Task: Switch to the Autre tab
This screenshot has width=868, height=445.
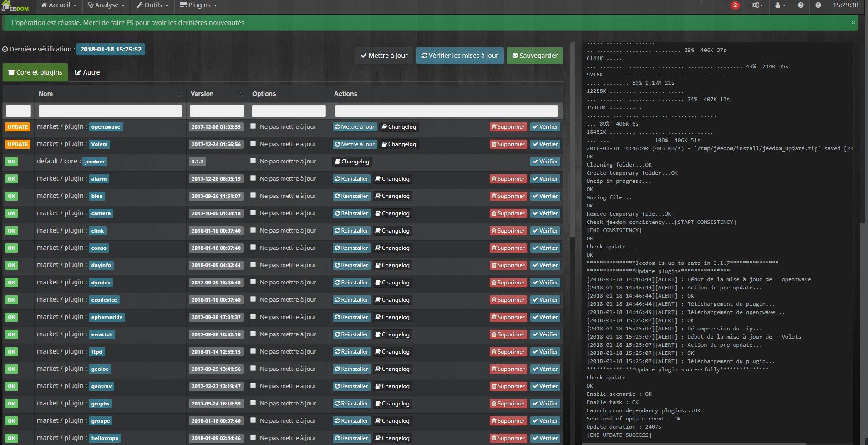Action: 87,72
